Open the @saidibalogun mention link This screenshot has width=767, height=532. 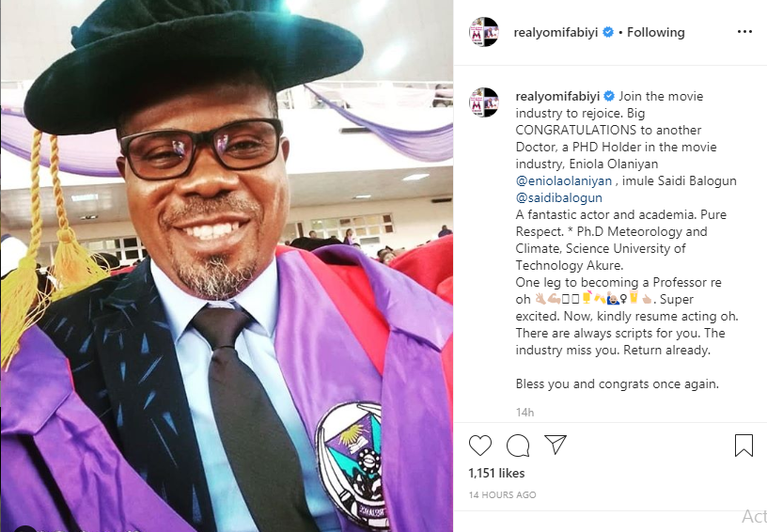pyautogui.click(x=558, y=197)
